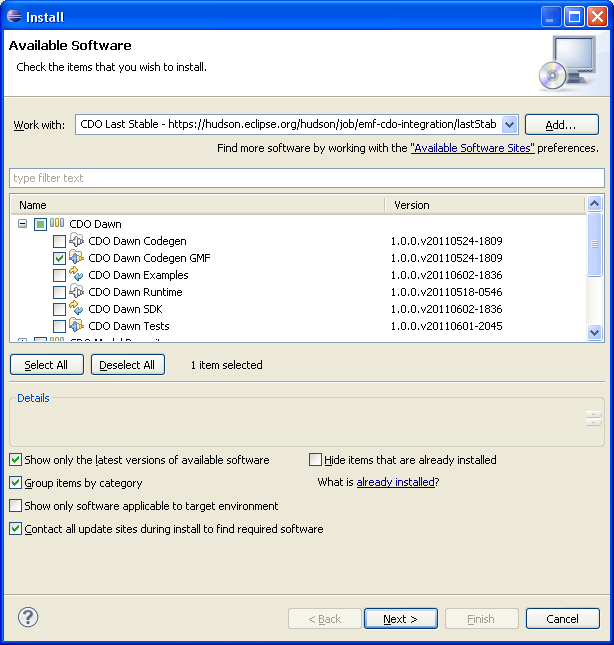Open the Work with dropdown arrow

(510, 124)
